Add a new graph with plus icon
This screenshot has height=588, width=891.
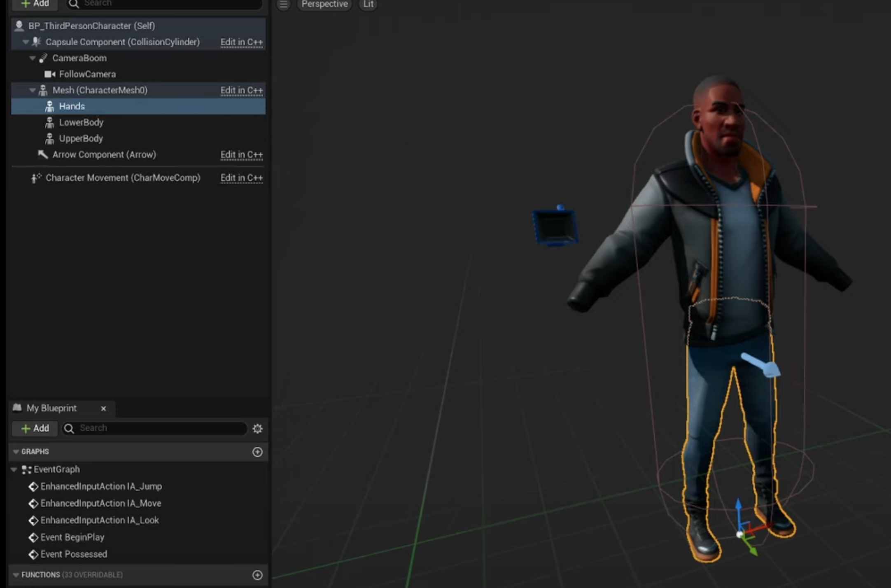257,452
